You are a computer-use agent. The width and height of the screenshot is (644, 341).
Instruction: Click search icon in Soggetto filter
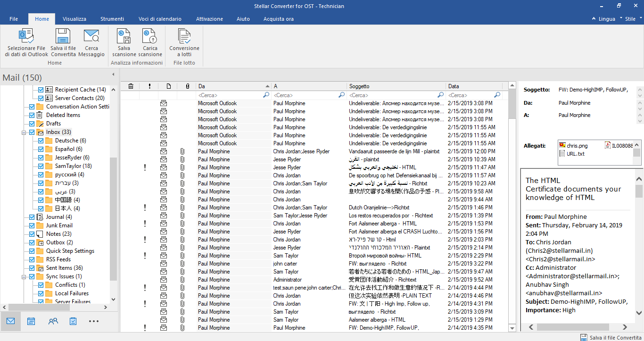(x=440, y=95)
